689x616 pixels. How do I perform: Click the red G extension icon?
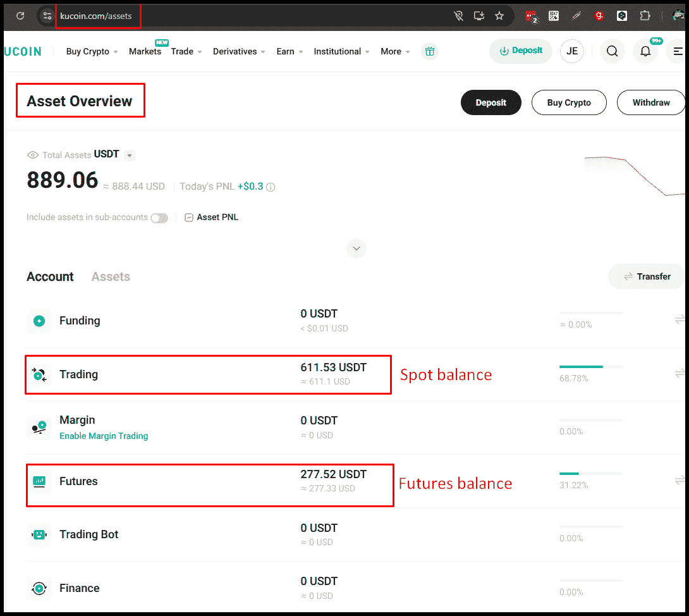click(599, 16)
